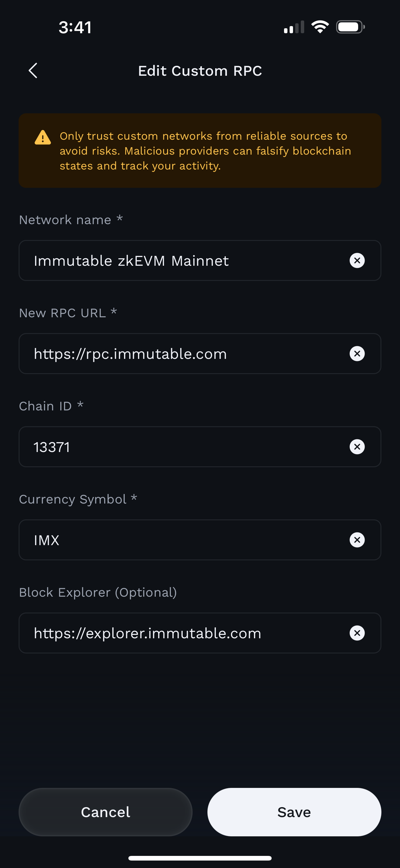
Task: Tap the Wi-Fi status icon
Action: (320, 27)
